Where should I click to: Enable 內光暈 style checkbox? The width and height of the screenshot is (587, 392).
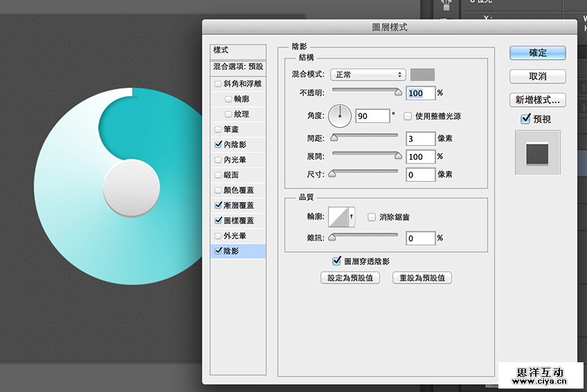(x=218, y=160)
